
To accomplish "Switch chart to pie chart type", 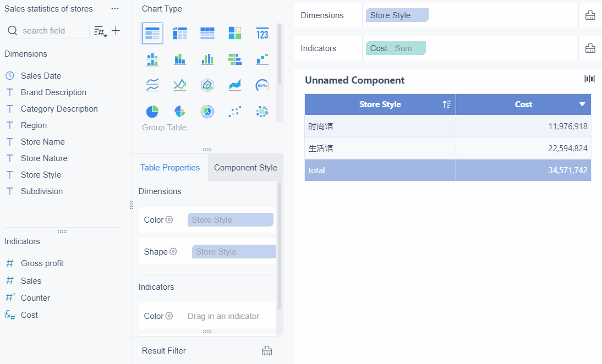I will 152,112.
